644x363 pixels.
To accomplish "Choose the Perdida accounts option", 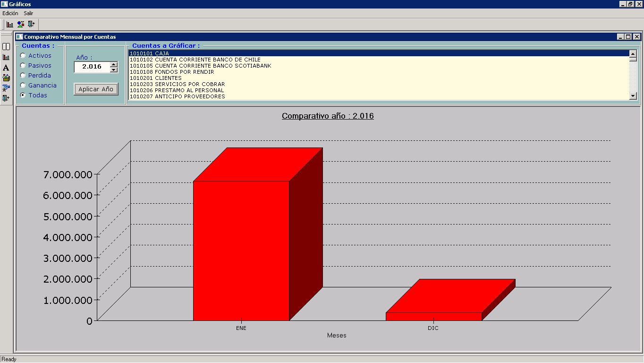I will (23, 75).
